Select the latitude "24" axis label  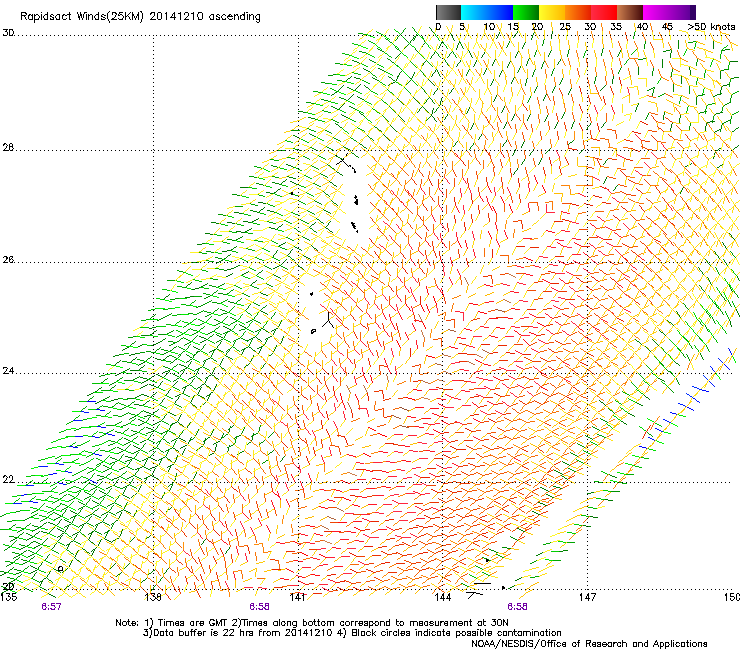pos(8,371)
